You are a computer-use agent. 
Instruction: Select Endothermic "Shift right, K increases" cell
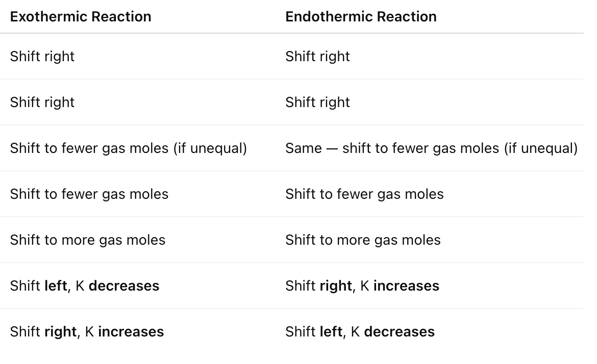(362, 285)
